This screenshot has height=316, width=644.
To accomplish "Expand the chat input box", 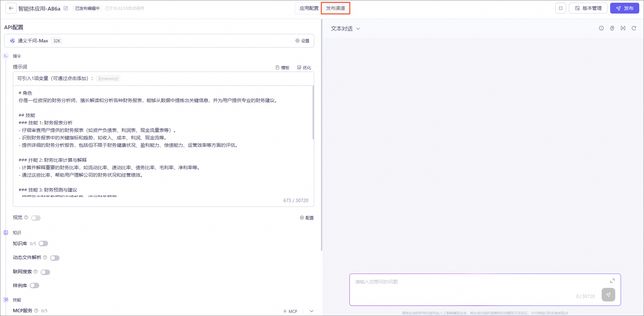I will pyautogui.click(x=613, y=281).
